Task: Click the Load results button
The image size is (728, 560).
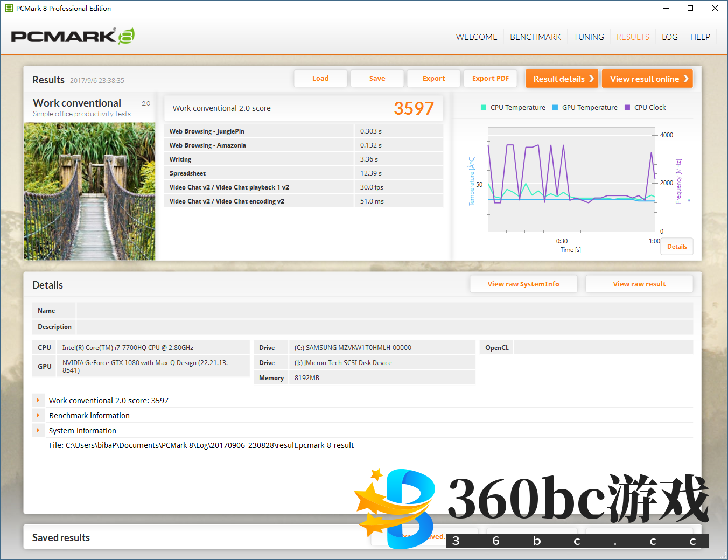Action: click(320, 79)
